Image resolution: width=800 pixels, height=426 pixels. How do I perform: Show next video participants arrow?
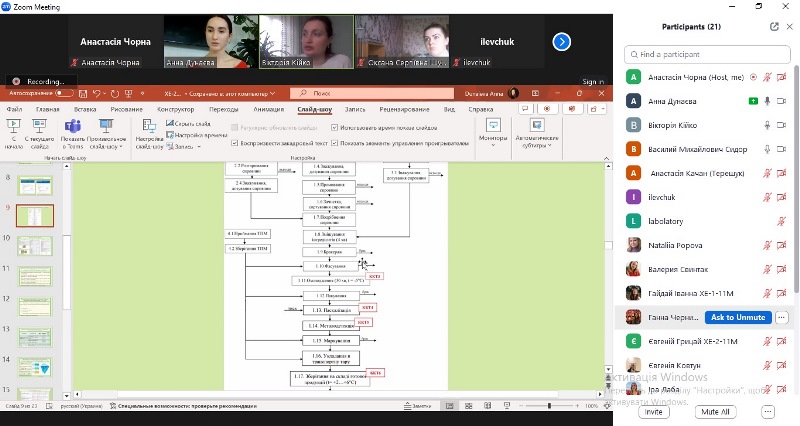click(x=561, y=42)
